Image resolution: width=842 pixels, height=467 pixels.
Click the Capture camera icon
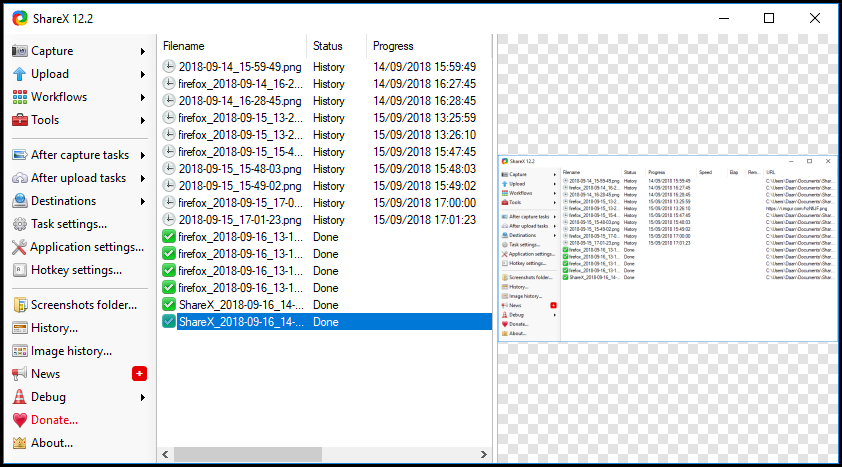click(19, 51)
